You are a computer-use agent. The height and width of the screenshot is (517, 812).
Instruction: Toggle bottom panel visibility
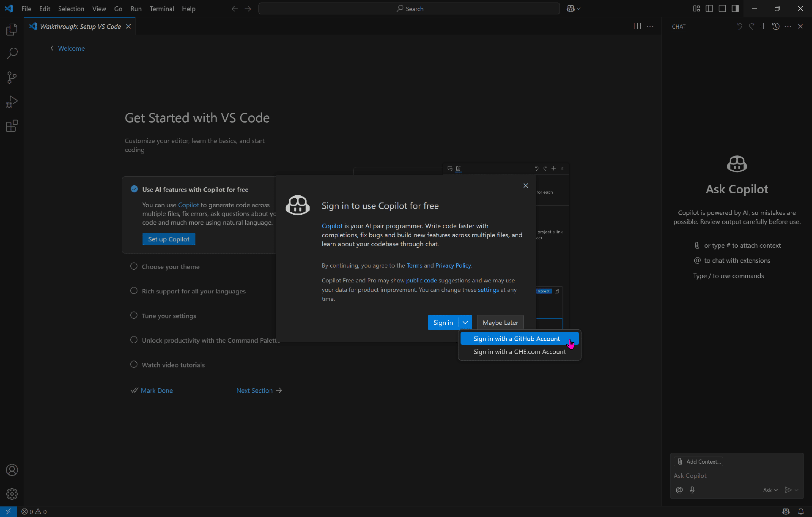(722, 8)
